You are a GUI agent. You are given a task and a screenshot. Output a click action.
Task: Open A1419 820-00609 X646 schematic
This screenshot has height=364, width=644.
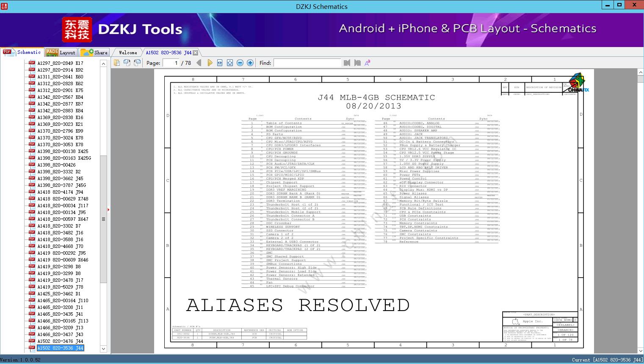[63, 260]
